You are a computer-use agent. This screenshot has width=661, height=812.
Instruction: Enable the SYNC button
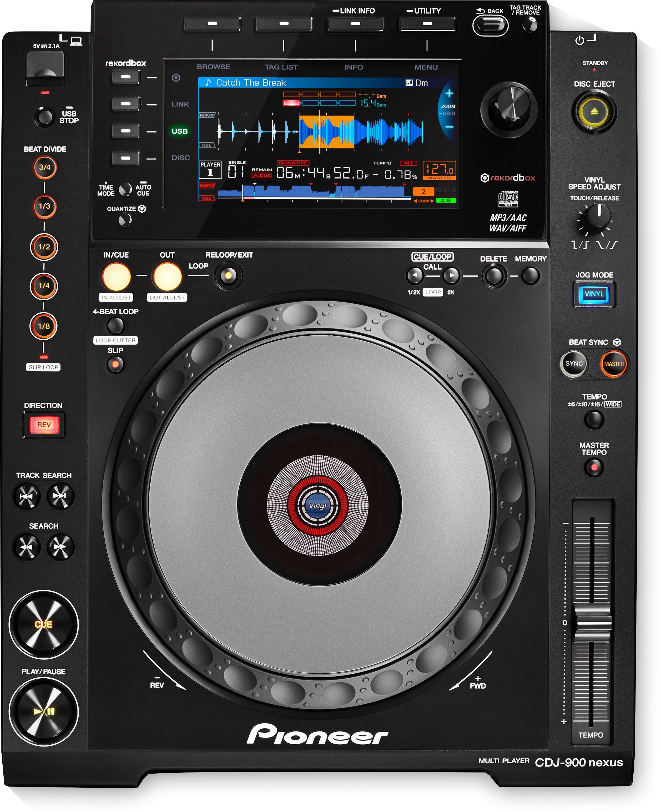[574, 363]
